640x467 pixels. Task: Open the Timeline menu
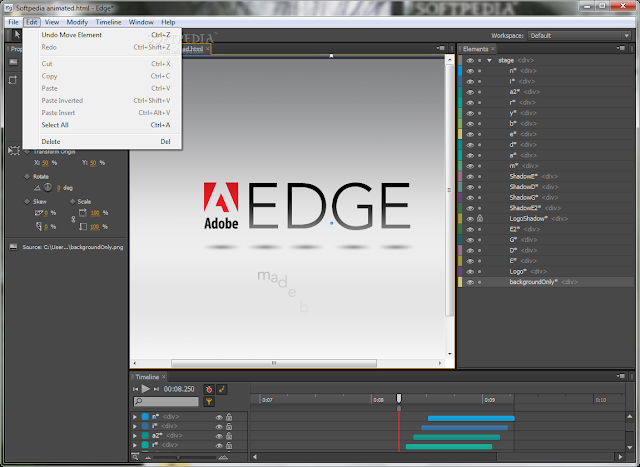point(108,22)
